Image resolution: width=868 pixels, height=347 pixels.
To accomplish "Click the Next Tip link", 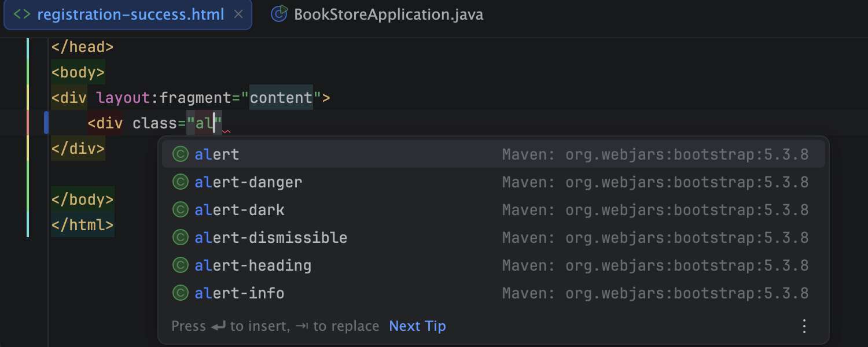I will [417, 326].
